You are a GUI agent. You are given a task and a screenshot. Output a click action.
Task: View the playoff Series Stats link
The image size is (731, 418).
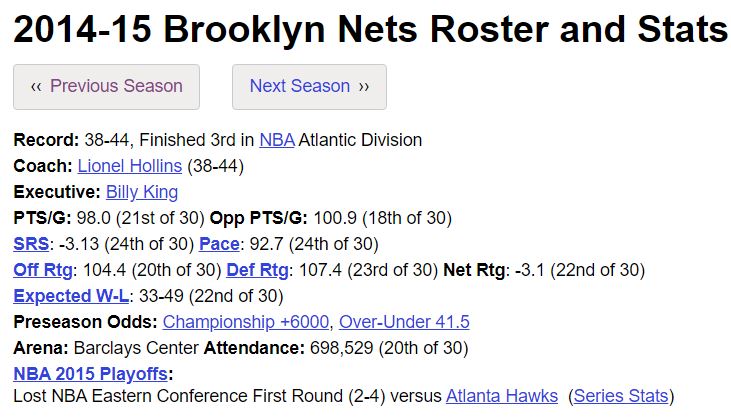pos(621,396)
